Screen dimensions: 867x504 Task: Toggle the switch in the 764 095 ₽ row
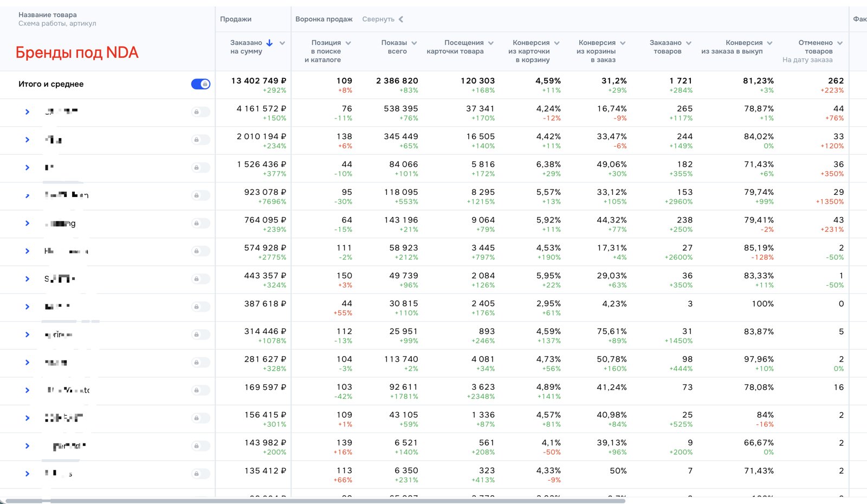(x=200, y=224)
